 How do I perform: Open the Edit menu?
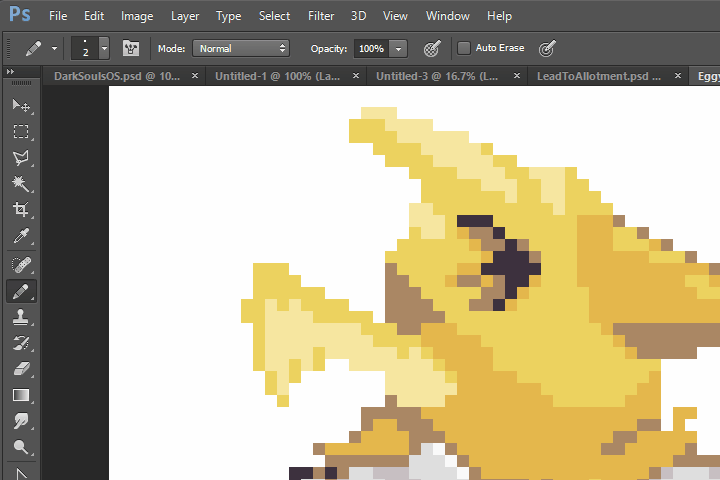(x=94, y=16)
